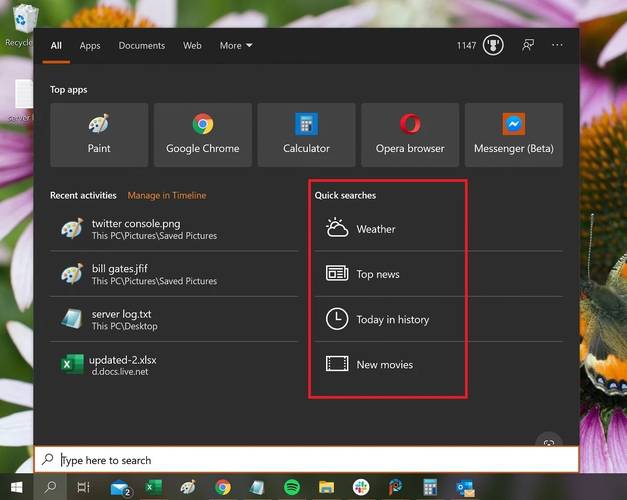The width and height of the screenshot is (627, 500).
Task: Click the Type here to search field
Action: [306, 460]
